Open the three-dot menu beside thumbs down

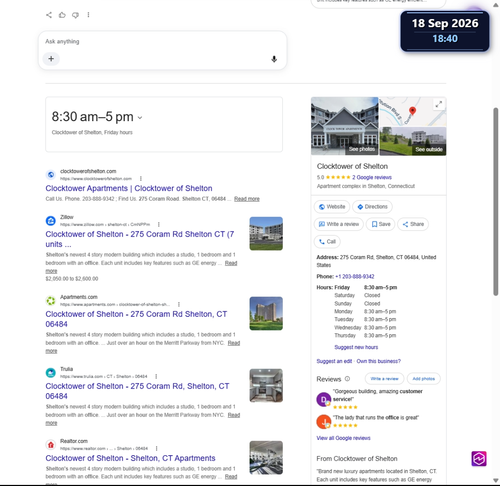point(88,15)
